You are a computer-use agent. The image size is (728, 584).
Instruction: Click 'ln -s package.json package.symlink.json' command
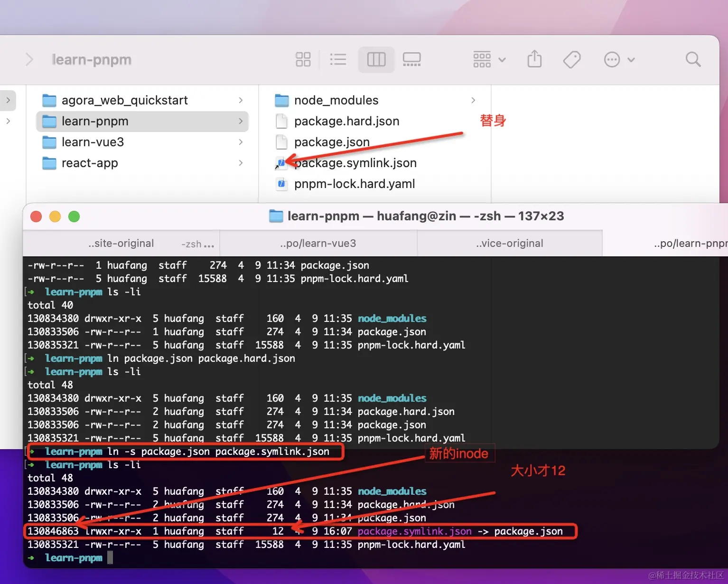[x=218, y=452]
